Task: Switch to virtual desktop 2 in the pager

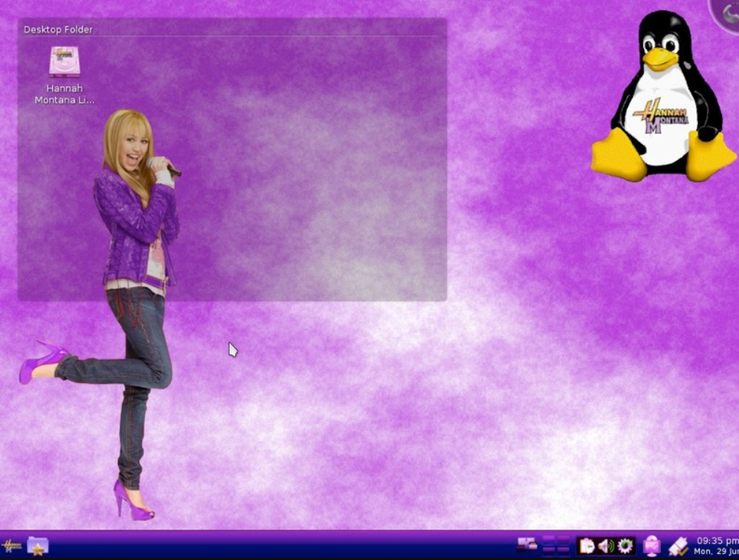Action: click(564, 540)
